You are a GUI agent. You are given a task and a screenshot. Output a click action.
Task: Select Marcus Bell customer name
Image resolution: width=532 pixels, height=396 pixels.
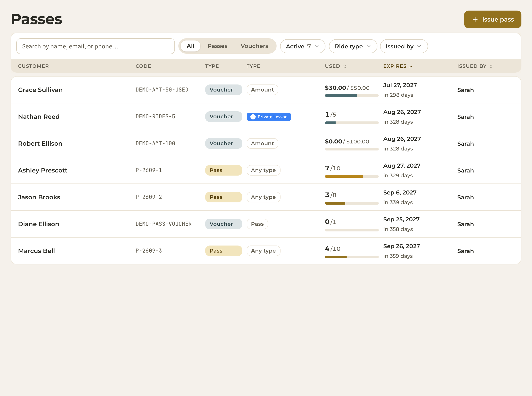click(37, 251)
